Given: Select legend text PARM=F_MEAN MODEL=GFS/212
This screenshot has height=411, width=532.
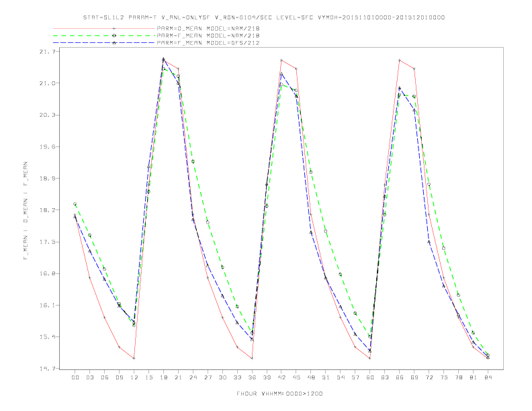Looking at the screenshot, I should [x=208, y=43].
